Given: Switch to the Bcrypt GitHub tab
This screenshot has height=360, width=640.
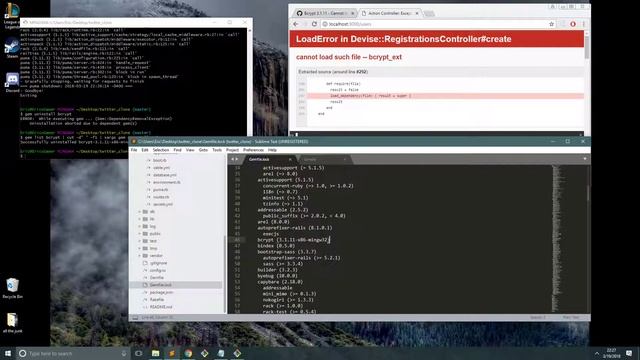Looking at the screenshot, I should coord(324,13).
